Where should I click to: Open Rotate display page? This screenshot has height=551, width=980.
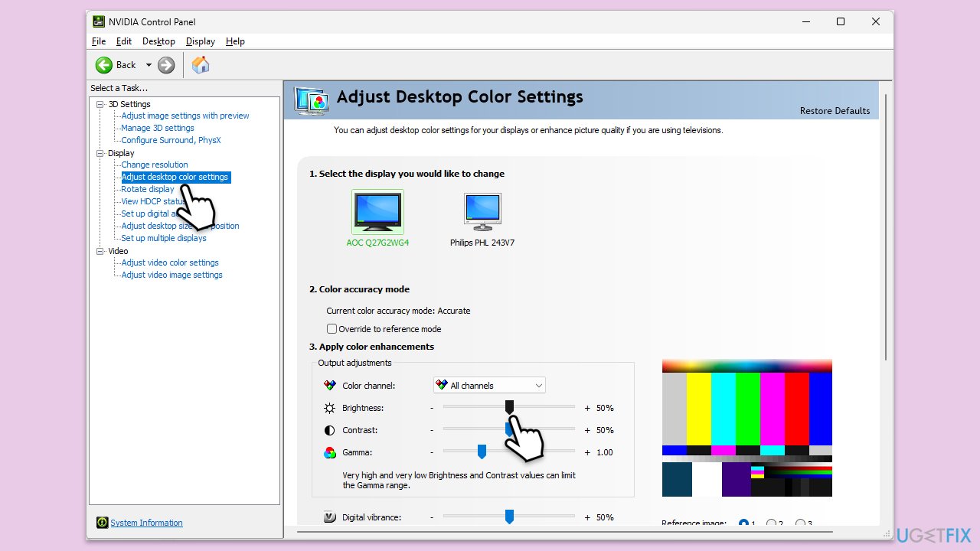pyautogui.click(x=148, y=189)
